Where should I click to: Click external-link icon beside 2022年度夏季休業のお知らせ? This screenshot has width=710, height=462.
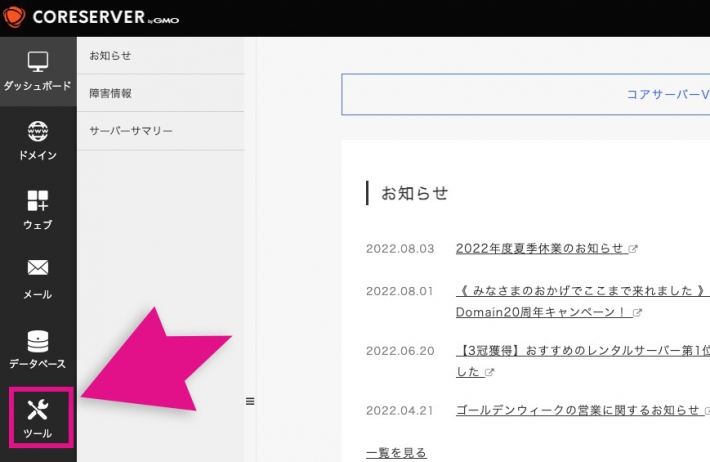point(633,249)
